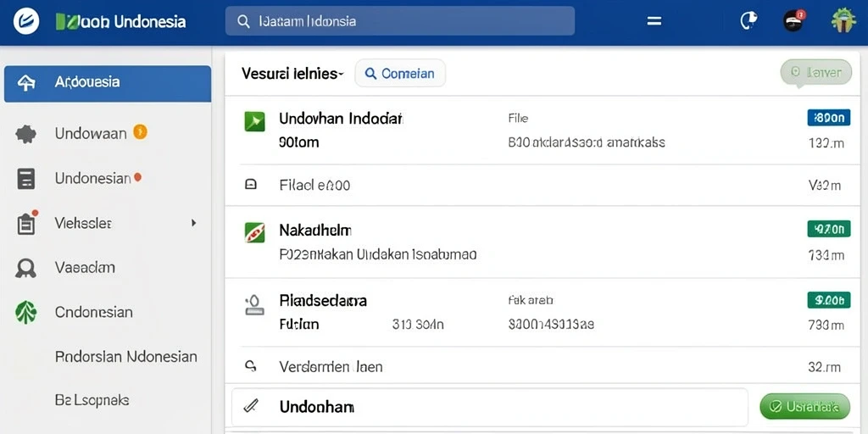Click the badge icon beside Vaeaclam

coord(26,269)
